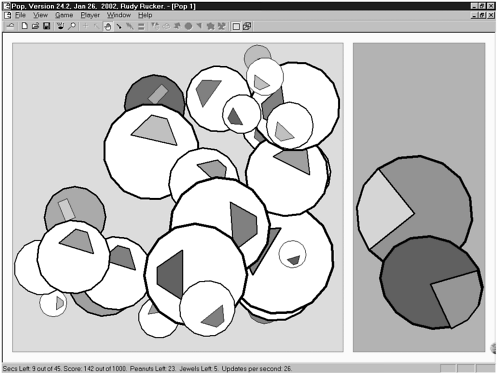The width and height of the screenshot is (498, 374).
Task: Click the bowl-shaped toolbar icon
Action: pyautogui.click(x=60, y=26)
